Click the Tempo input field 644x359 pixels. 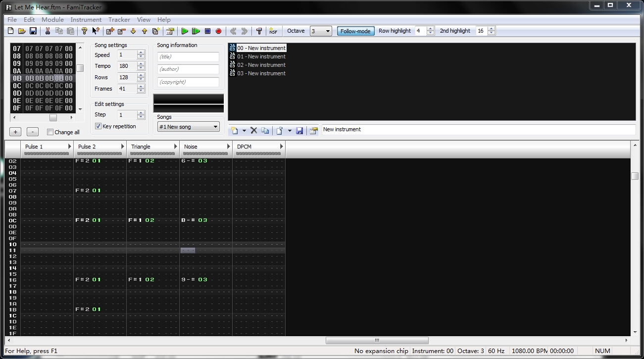pyautogui.click(x=127, y=66)
